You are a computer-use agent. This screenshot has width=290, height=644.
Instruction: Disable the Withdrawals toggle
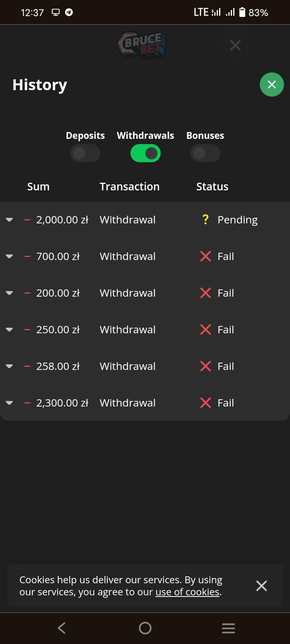pyautogui.click(x=145, y=153)
